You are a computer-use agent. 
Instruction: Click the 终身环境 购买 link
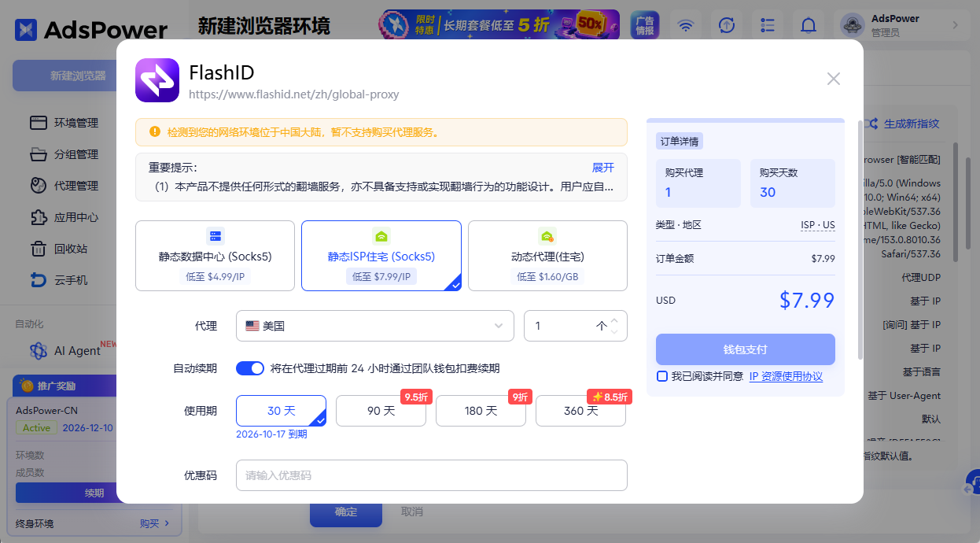[x=155, y=523]
